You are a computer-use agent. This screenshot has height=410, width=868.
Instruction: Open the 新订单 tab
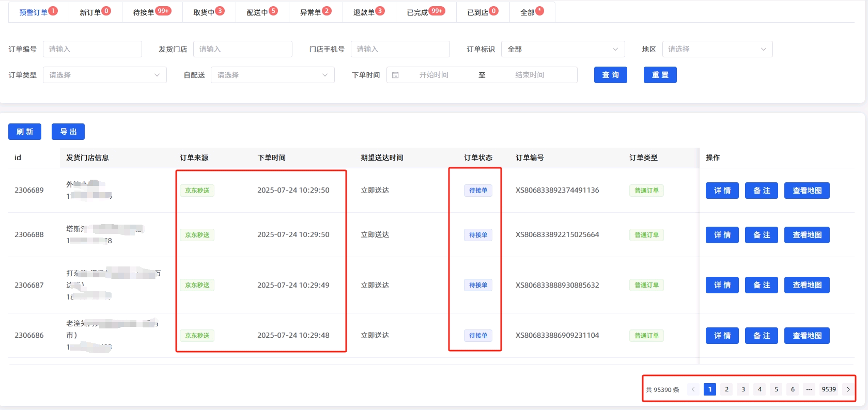[95, 12]
